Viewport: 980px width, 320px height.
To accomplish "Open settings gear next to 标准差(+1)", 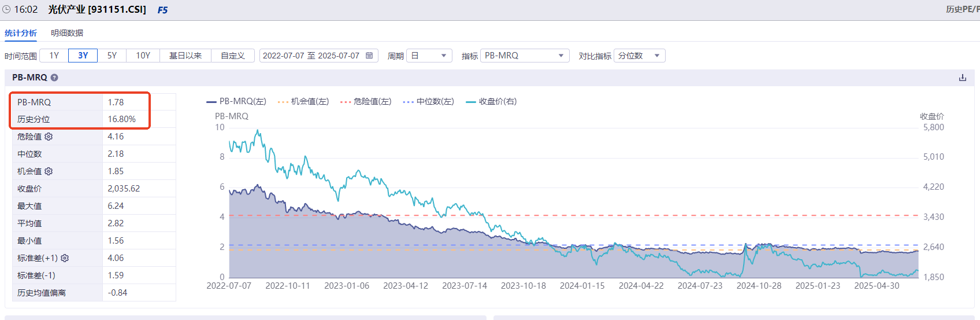I will 65,258.
